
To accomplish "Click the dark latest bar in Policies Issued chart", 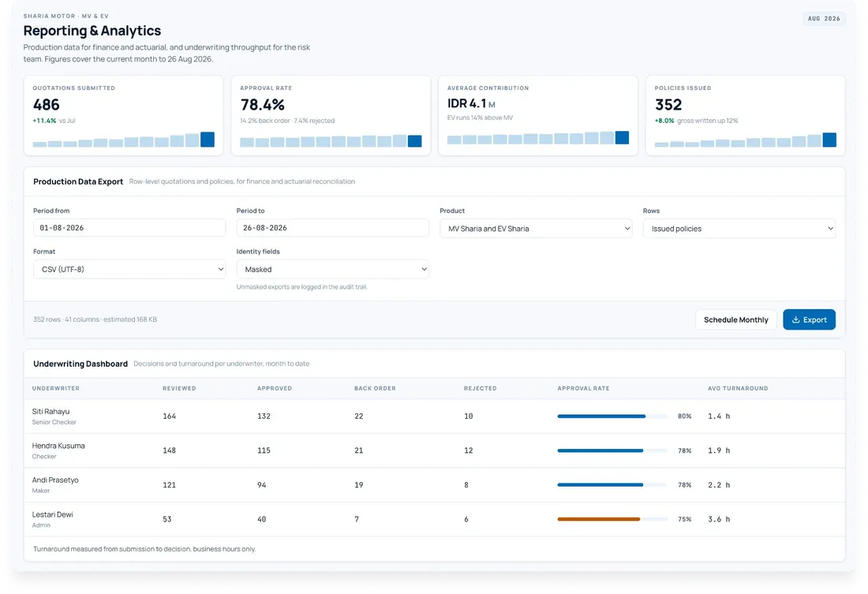I will (x=829, y=140).
